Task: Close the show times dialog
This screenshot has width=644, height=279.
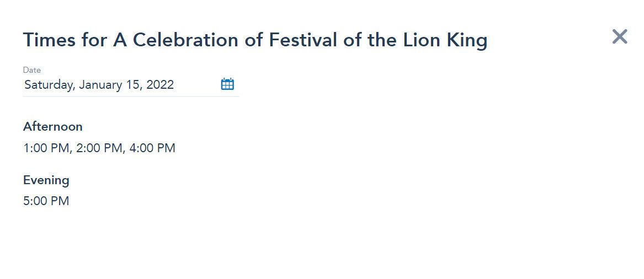Action: [619, 37]
